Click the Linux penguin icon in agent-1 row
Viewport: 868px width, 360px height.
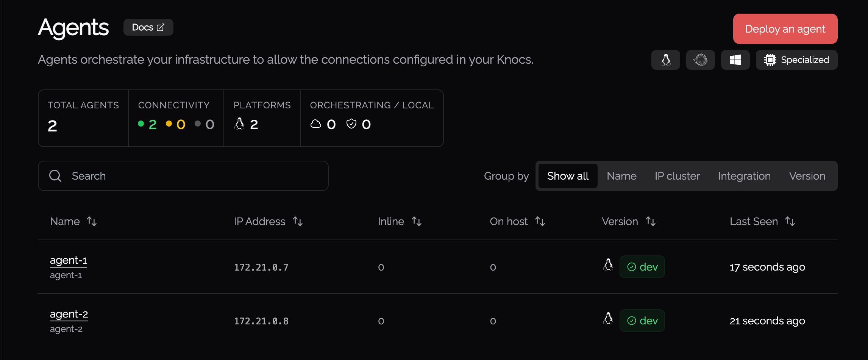pos(608,265)
